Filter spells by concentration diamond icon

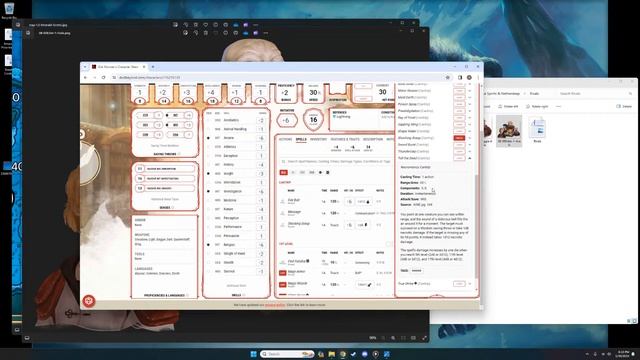point(320,173)
